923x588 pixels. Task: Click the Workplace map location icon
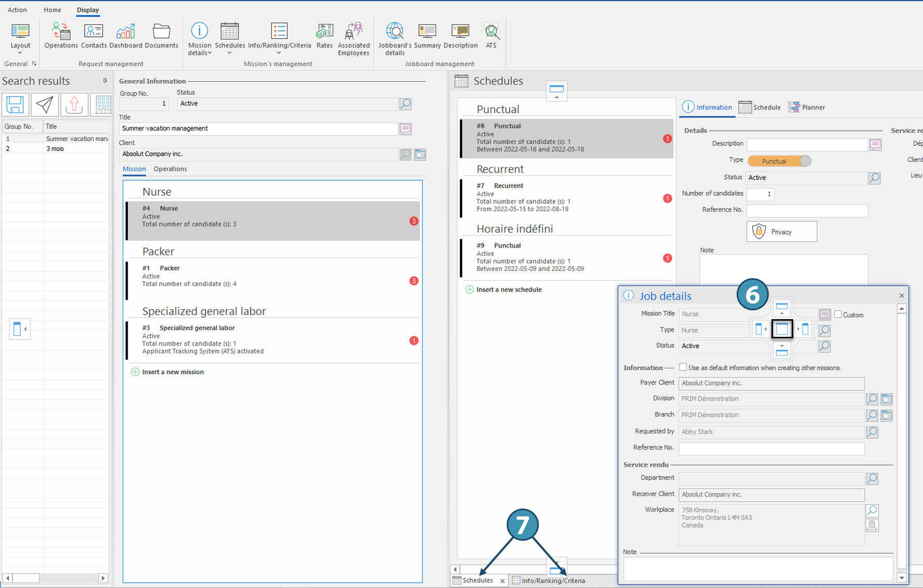point(872,526)
